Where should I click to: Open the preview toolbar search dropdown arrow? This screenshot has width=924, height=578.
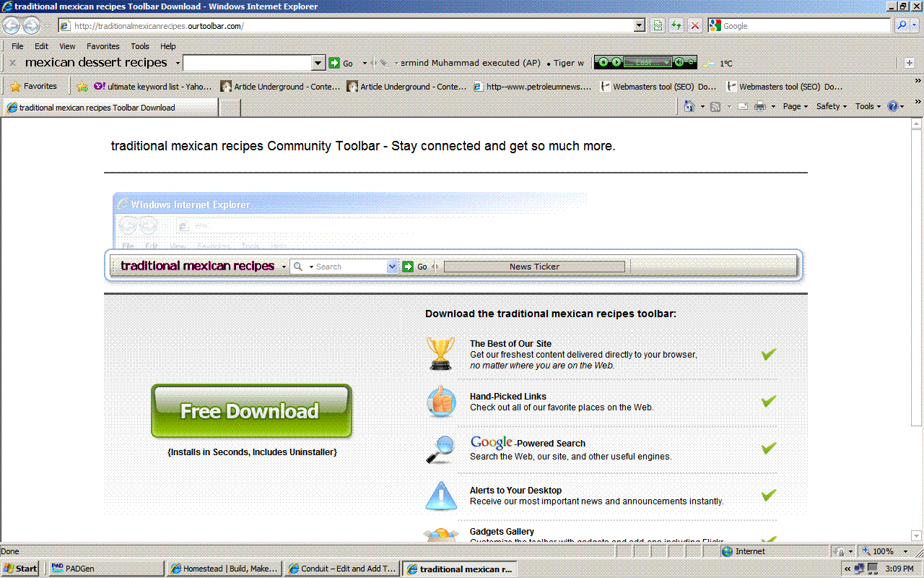click(x=393, y=267)
